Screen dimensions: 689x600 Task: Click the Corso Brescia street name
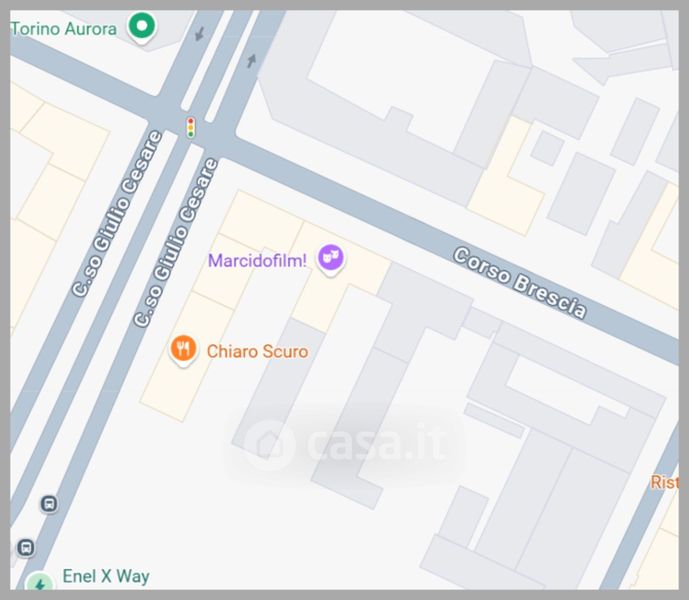pos(520,282)
